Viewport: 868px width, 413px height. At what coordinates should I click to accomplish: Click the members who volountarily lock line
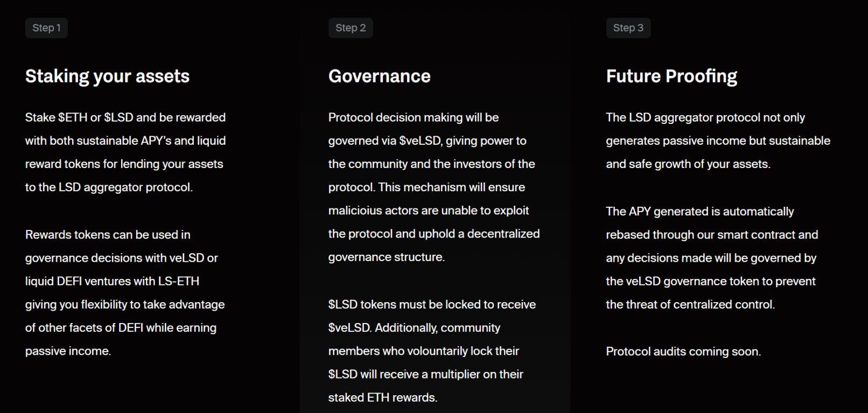tap(424, 351)
